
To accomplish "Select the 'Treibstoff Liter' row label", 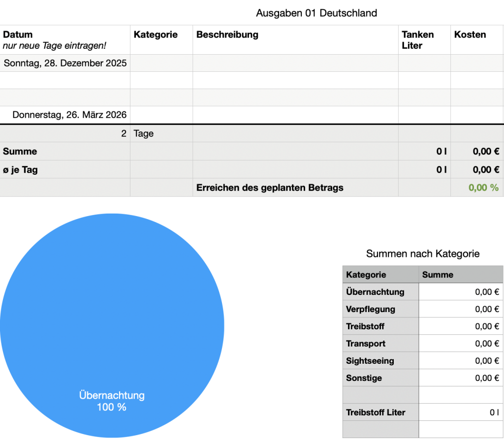I will (380, 412).
